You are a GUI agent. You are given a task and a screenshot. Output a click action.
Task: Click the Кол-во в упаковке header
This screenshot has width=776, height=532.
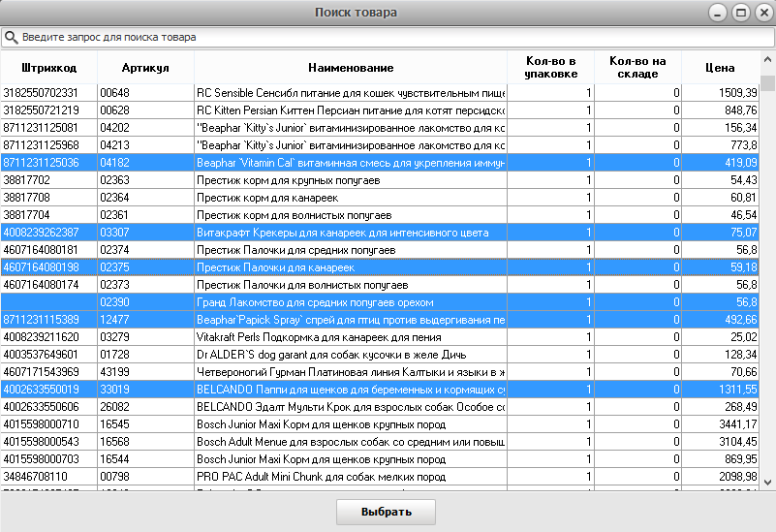[x=551, y=68]
